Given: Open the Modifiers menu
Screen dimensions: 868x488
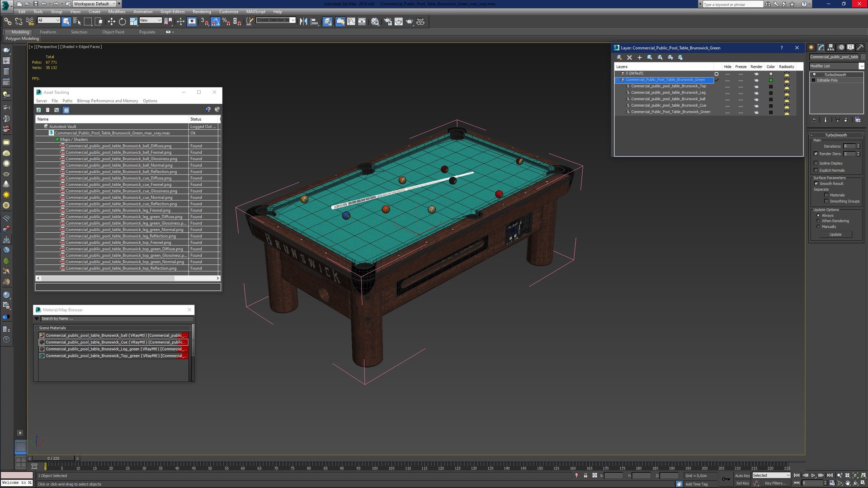Looking at the screenshot, I should click(117, 12).
